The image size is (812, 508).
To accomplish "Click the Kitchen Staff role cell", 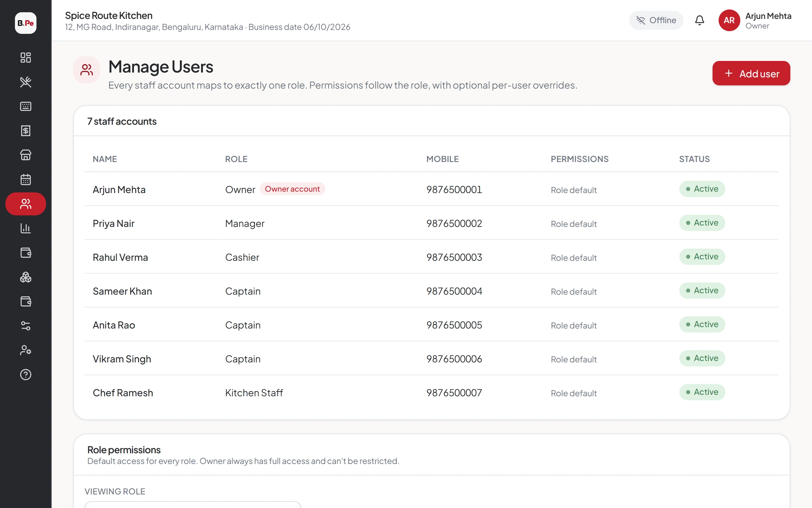I will [254, 393].
